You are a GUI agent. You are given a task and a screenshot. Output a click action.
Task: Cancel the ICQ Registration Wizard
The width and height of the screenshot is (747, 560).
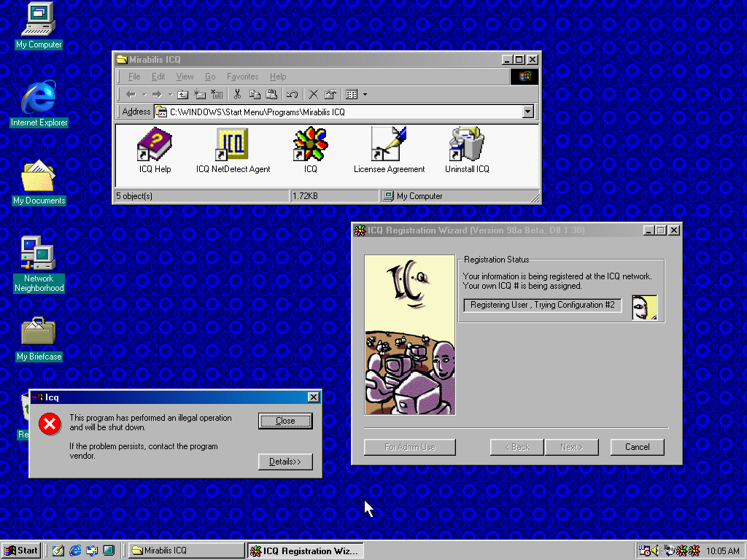coord(636,446)
